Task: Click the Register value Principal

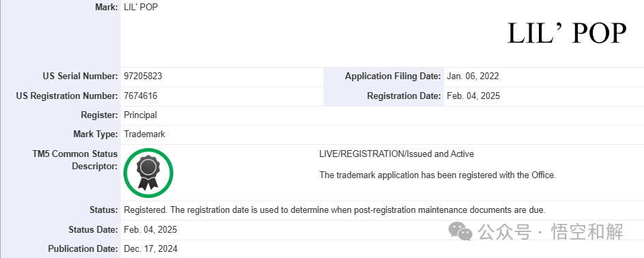Action: 141,115
